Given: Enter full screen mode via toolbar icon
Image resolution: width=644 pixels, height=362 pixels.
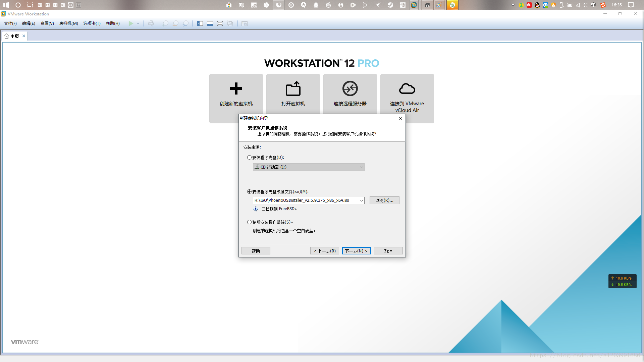Looking at the screenshot, I should pyautogui.click(x=220, y=23).
